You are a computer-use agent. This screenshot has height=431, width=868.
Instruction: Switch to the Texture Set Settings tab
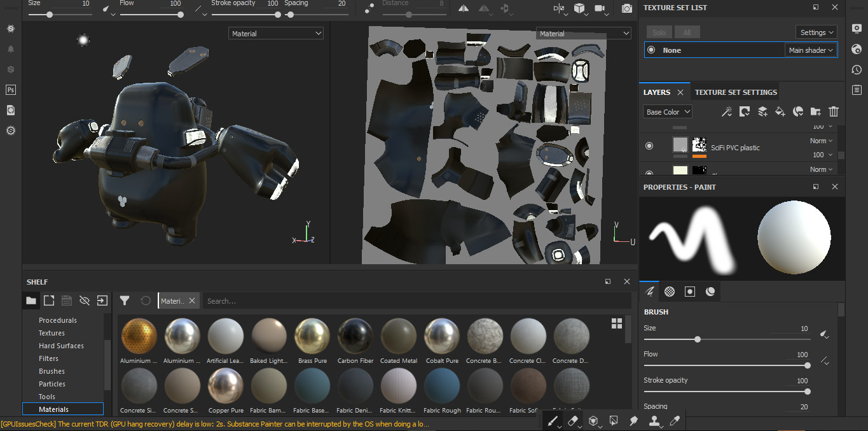[x=735, y=92]
